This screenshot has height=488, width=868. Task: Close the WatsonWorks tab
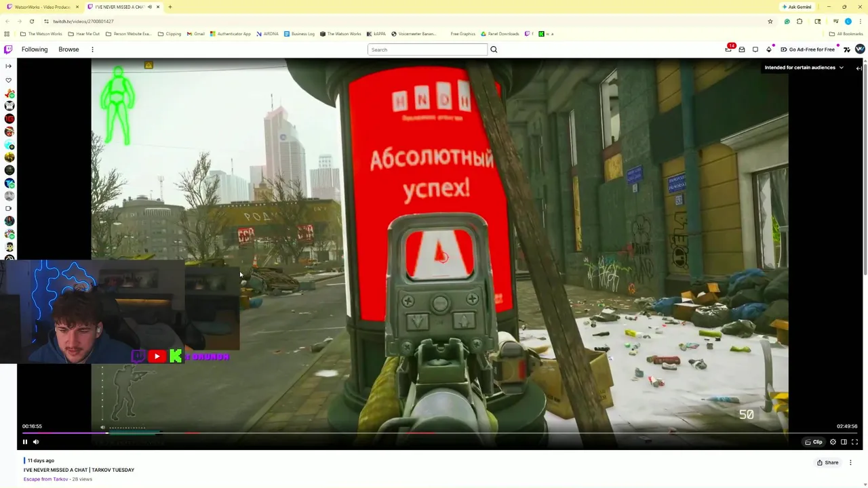point(77,7)
